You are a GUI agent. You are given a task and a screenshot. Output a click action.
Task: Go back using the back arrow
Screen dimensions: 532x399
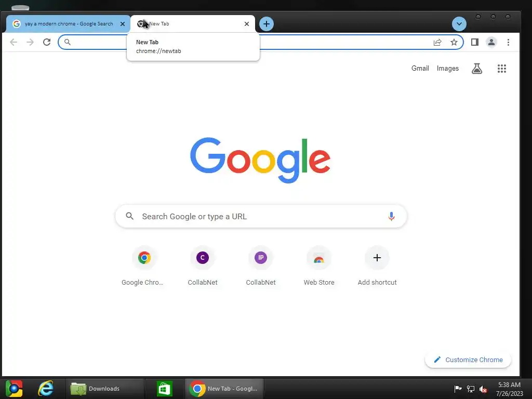point(14,42)
